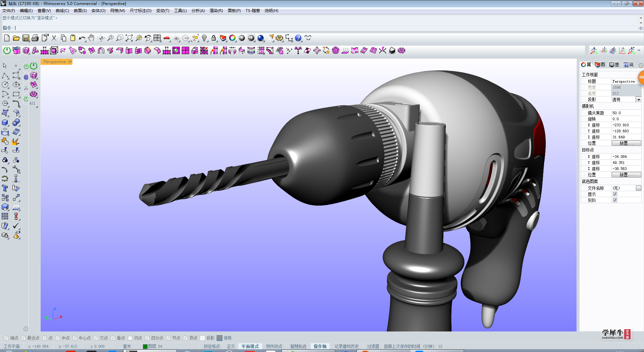Select the pointer selection tool in left sidebar
The image size is (644, 352).
(x=5, y=66)
